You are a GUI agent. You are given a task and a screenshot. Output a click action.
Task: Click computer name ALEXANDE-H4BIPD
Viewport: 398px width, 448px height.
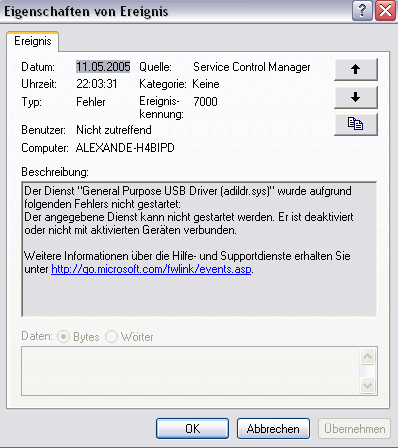[125, 148]
